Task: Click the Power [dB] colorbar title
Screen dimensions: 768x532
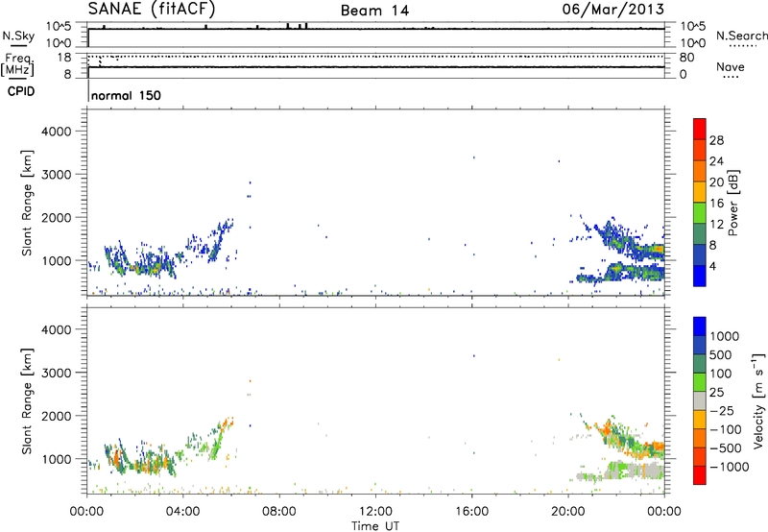Action: (732, 203)
